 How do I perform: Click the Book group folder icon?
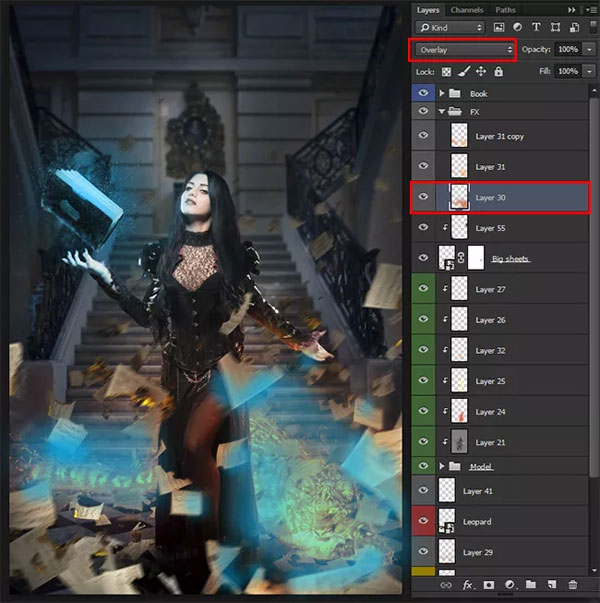pos(455,93)
